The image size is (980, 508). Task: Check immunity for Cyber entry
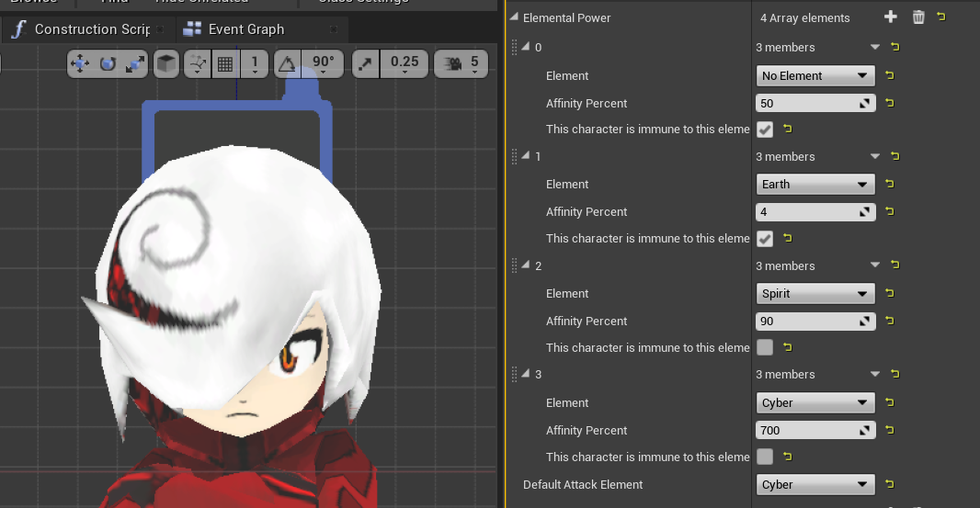click(x=764, y=457)
